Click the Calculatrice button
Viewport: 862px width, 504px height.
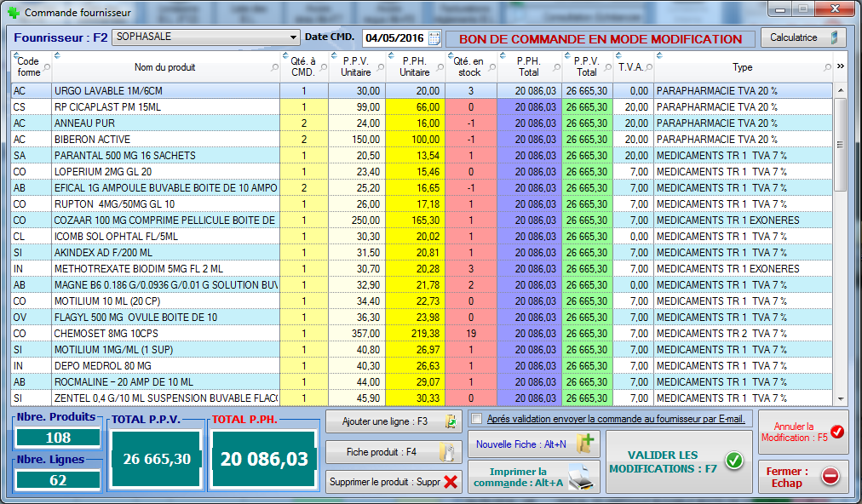[802, 37]
